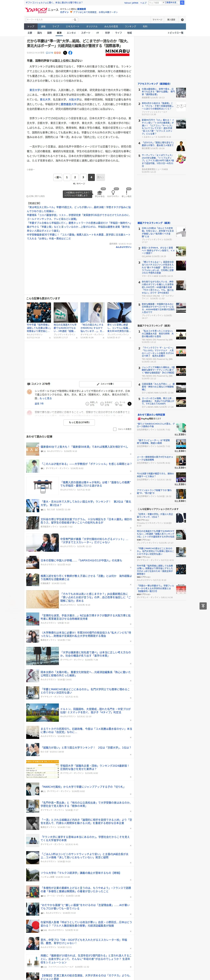Screen dimensions: 210x980
Task: React with 学びがある graduation cap icon
Action: (x=100, y=193)
